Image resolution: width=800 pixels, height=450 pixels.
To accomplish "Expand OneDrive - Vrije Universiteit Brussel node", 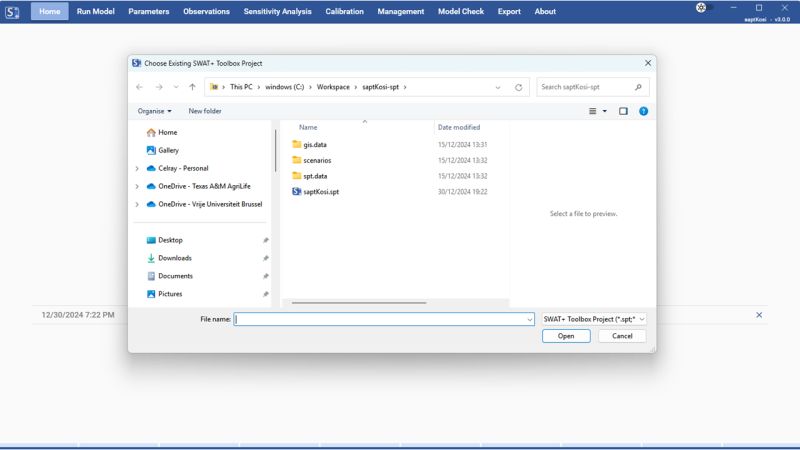I will 137,204.
